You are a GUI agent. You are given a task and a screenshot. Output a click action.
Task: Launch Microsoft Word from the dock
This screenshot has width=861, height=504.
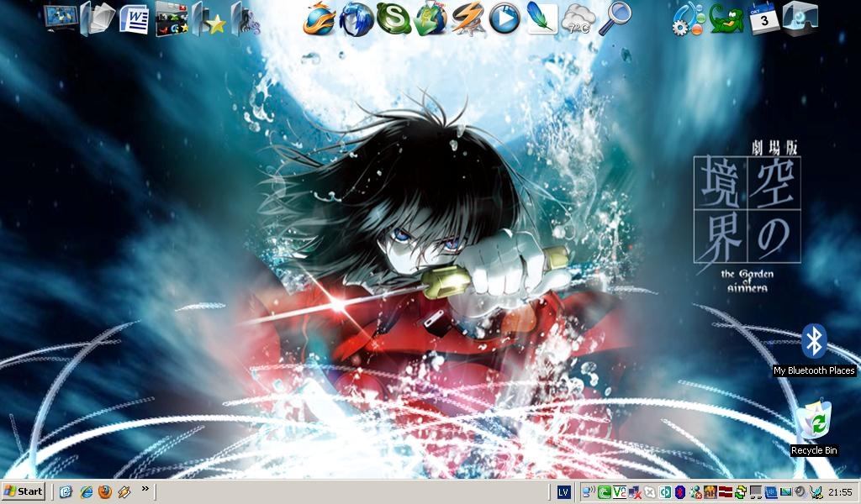coord(134,18)
